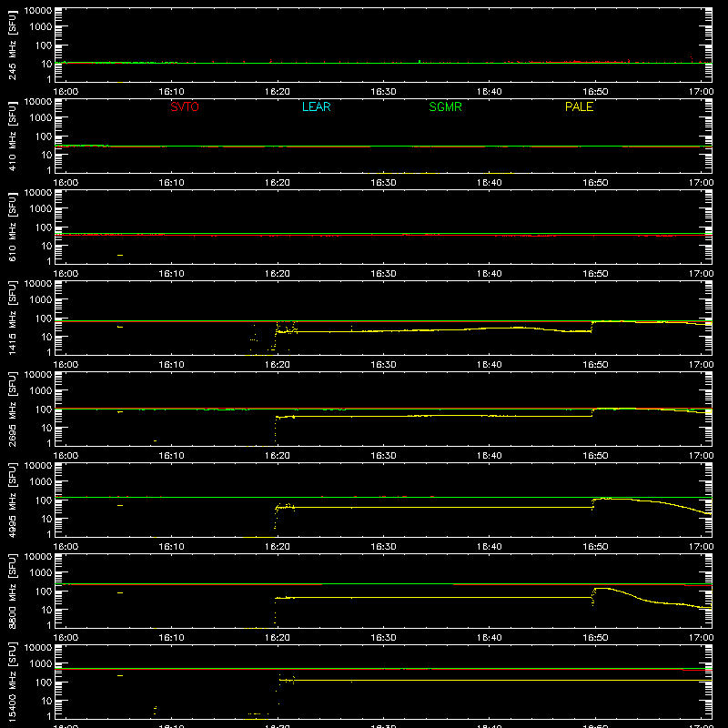Click the 100 y-axis value on the 610 MHz plot

click(44, 227)
